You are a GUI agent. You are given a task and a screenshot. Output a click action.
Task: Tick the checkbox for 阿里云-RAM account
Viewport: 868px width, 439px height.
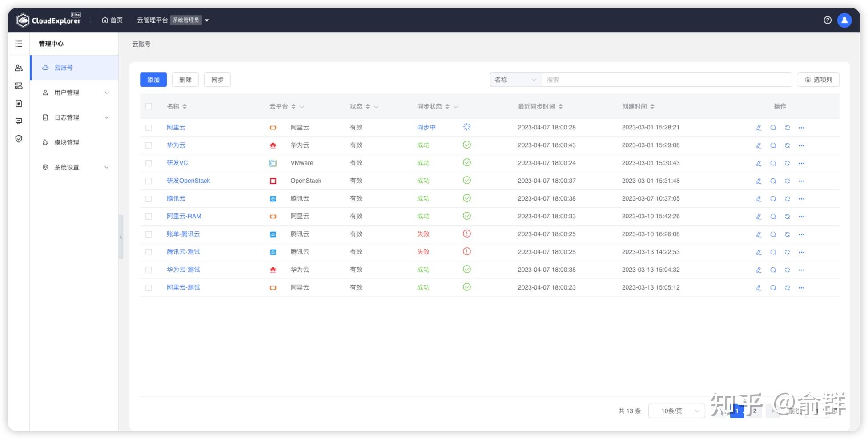(149, 216)
